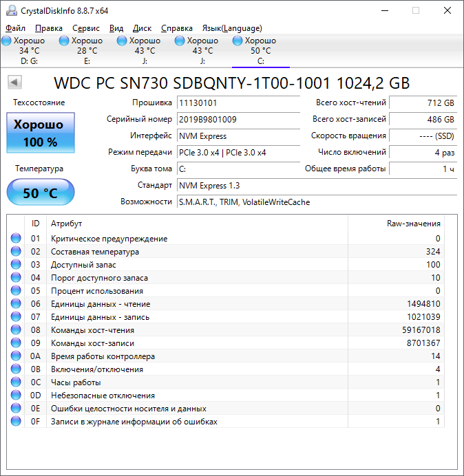Click status orb of attribute 02
This screenshot has height=476, width=464.
pos(16,251)
